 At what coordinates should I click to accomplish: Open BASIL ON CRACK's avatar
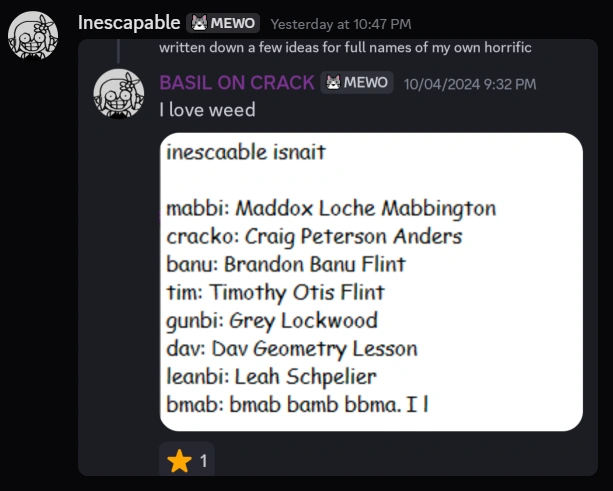[x=119, y=96]
